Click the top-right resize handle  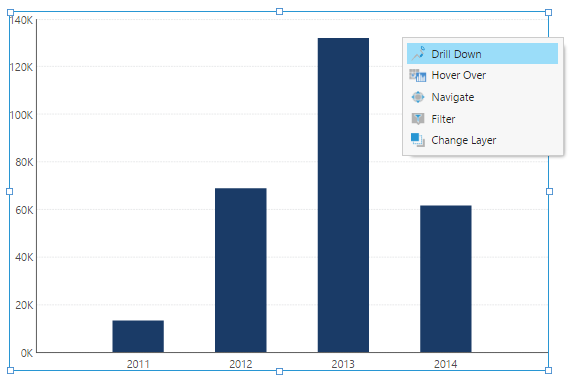549,12
